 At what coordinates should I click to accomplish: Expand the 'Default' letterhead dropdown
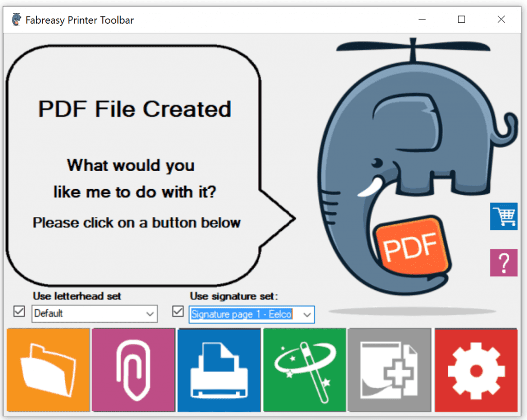point(150,314)
